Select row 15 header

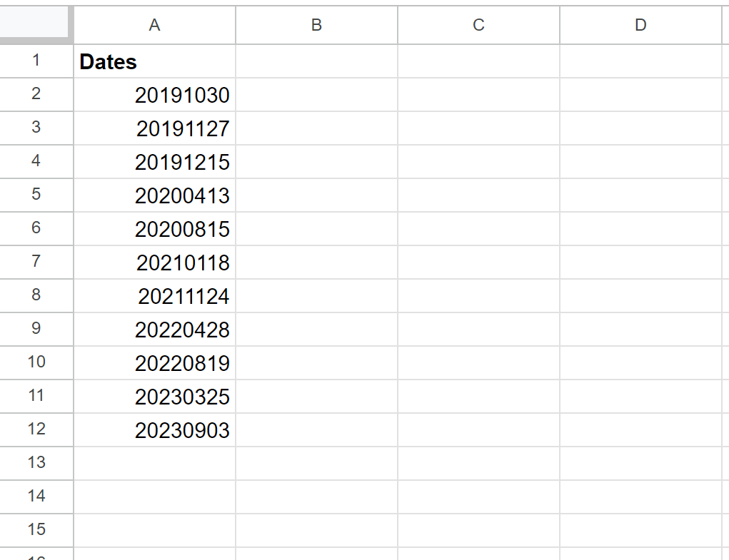36,530
